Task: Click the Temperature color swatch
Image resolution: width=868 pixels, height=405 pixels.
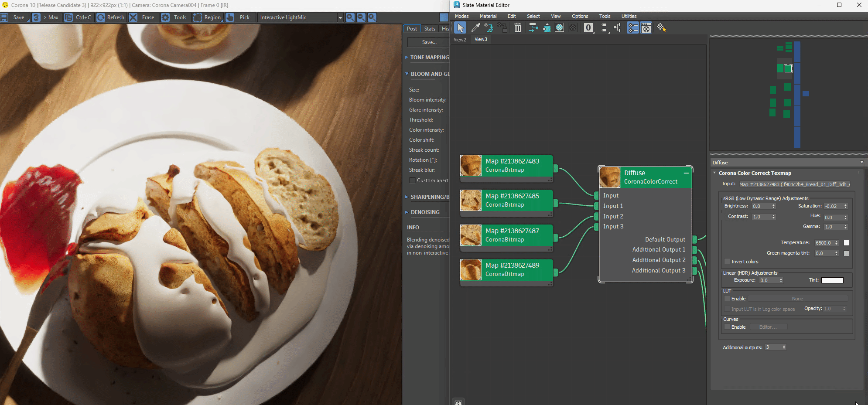Action: 846,243
